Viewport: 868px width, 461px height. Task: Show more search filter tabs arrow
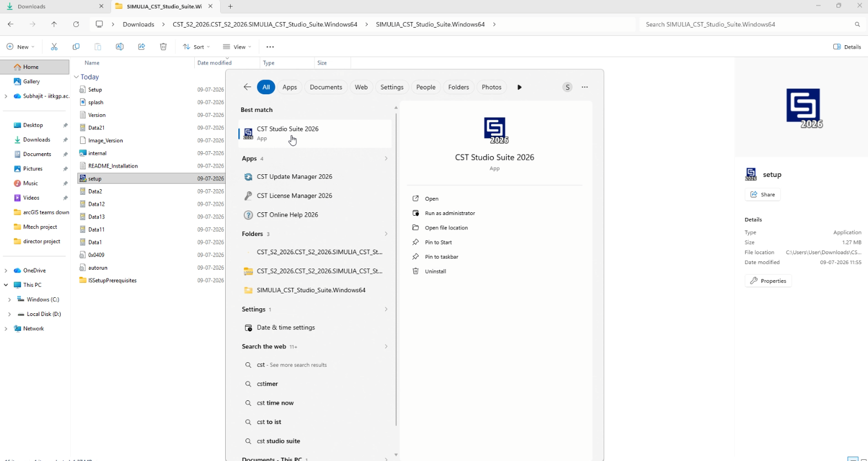(519, 87)
